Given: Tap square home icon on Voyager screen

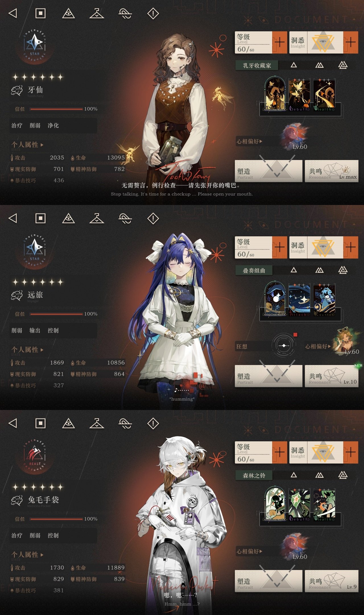Looking at the screenshot, I should [40, 218].
